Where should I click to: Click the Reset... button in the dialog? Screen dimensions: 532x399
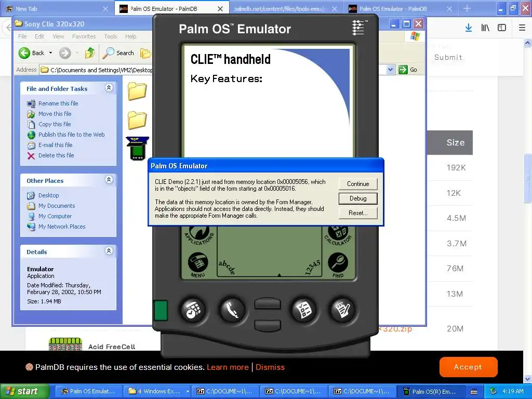pyautogui.click(x=358, y=213)
